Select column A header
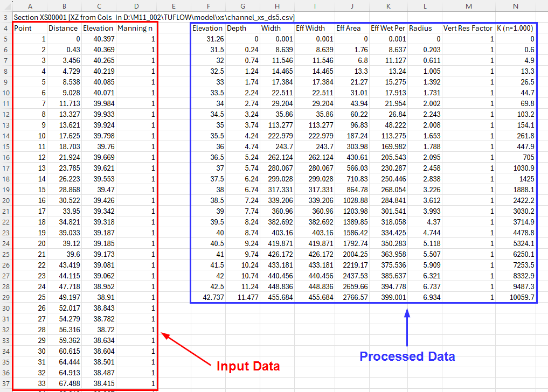This screenshot has width=548, height=392. click(x=30, y=6)
